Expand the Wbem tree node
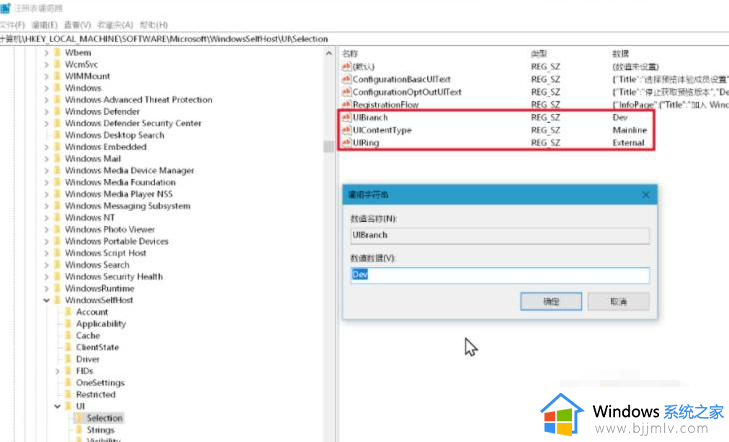This screenshot has width=729, height=442. tap(46, 53)
